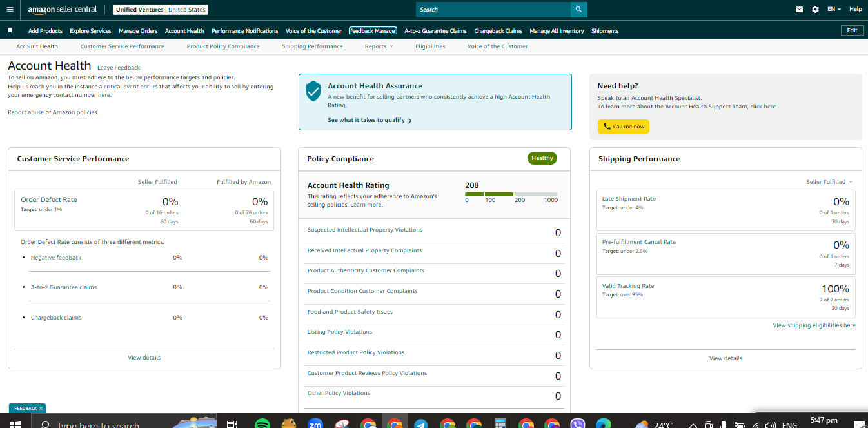Open the Help link in the header
868x428 pixels.
856,9
